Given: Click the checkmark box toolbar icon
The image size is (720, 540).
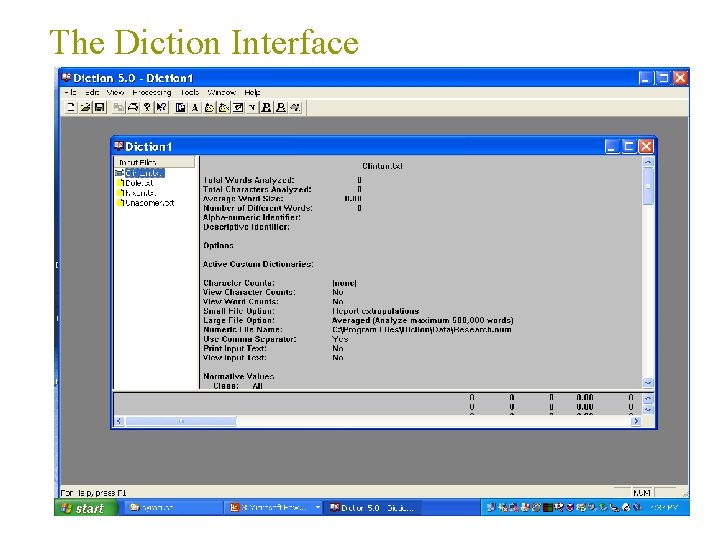Looking at the screenshot, I should [238, 107].
